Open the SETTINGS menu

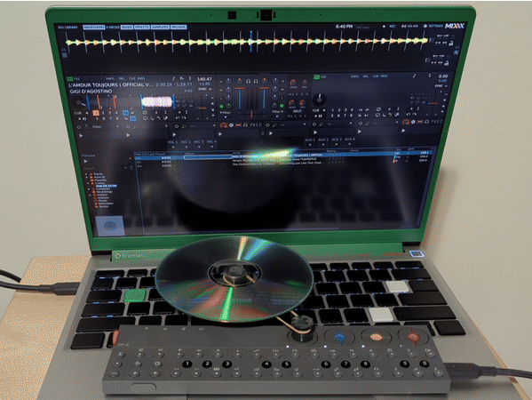pos(433,26)
